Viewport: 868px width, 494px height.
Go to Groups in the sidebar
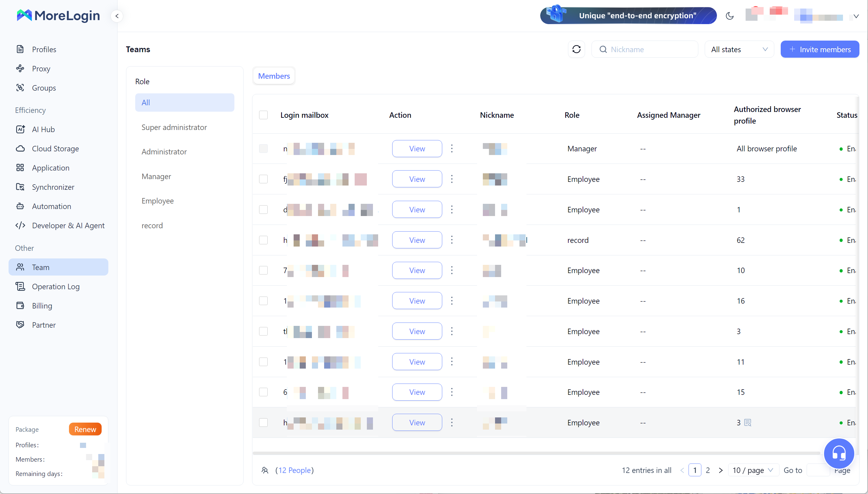click(44, 88)
